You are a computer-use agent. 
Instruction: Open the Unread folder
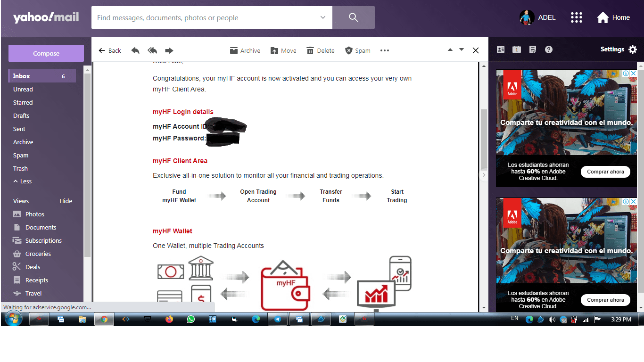click(23, 89)
